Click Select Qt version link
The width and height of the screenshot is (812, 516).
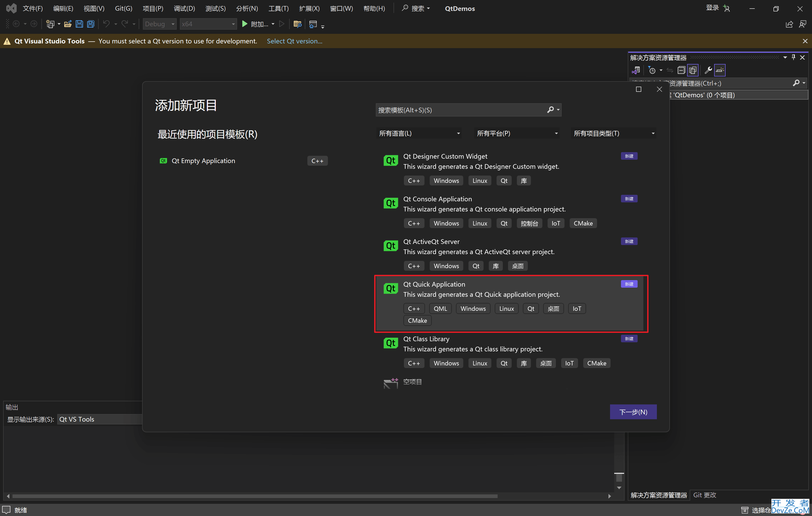tap(294, 41)
